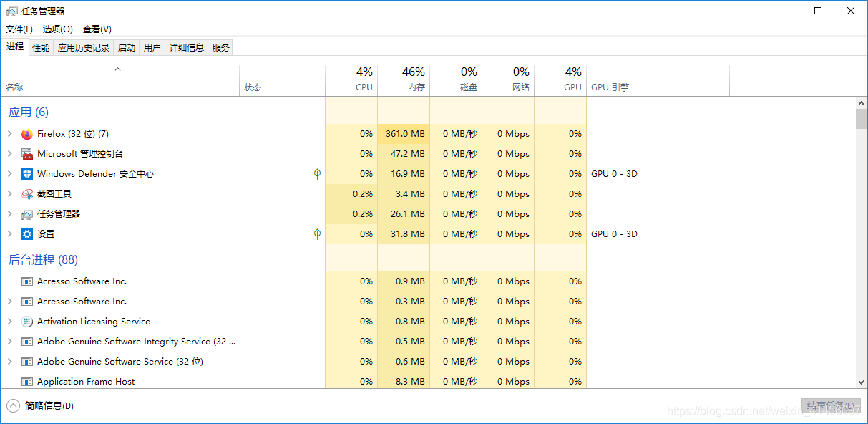Switch to the 性能 tab
Viewport: 868px width, 424px height.
click(41, 48)
